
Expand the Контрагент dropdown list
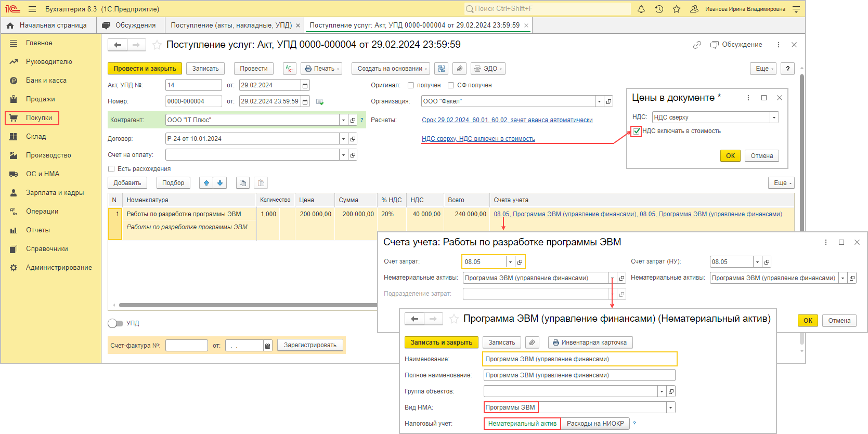(x=343, y=120)
